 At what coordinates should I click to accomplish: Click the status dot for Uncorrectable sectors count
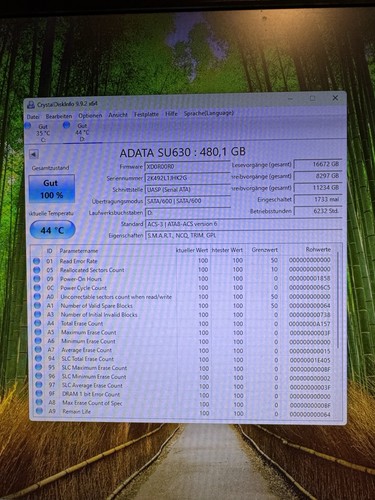(x=37, y=297)
